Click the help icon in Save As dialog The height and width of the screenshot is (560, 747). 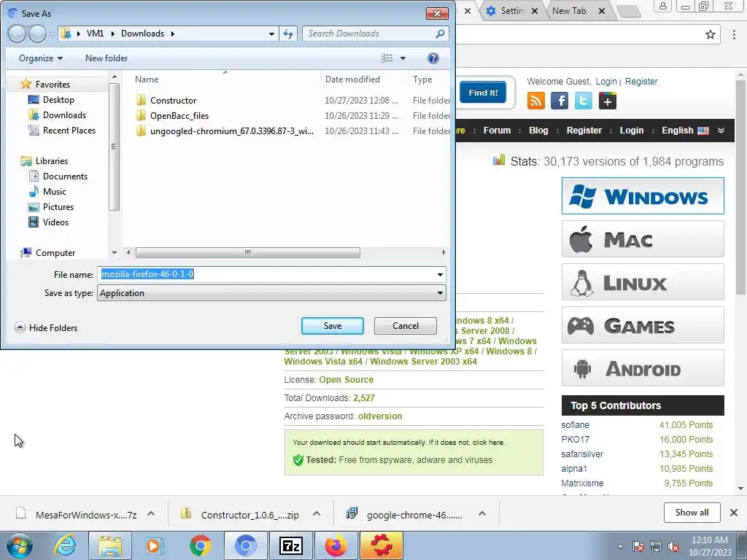click(433, 58)
